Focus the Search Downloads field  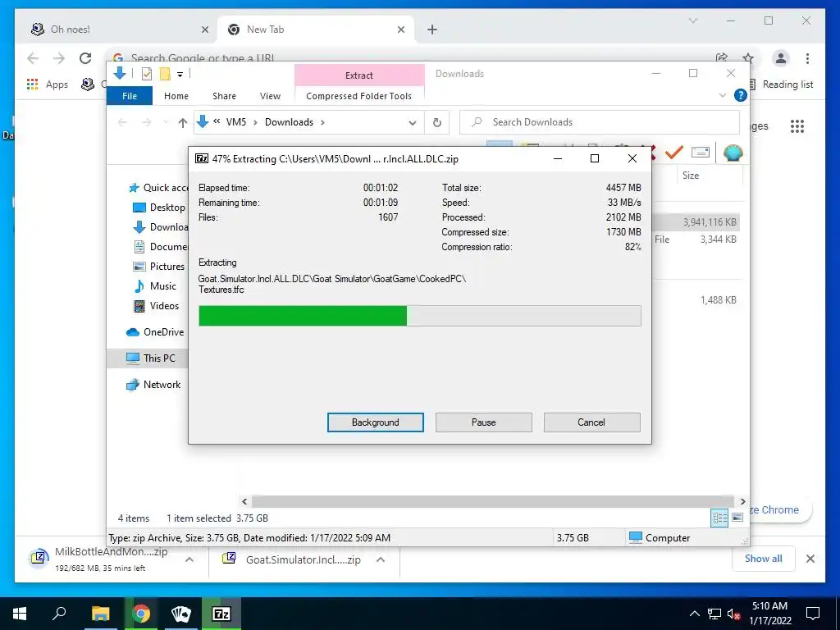pos(600,122)
